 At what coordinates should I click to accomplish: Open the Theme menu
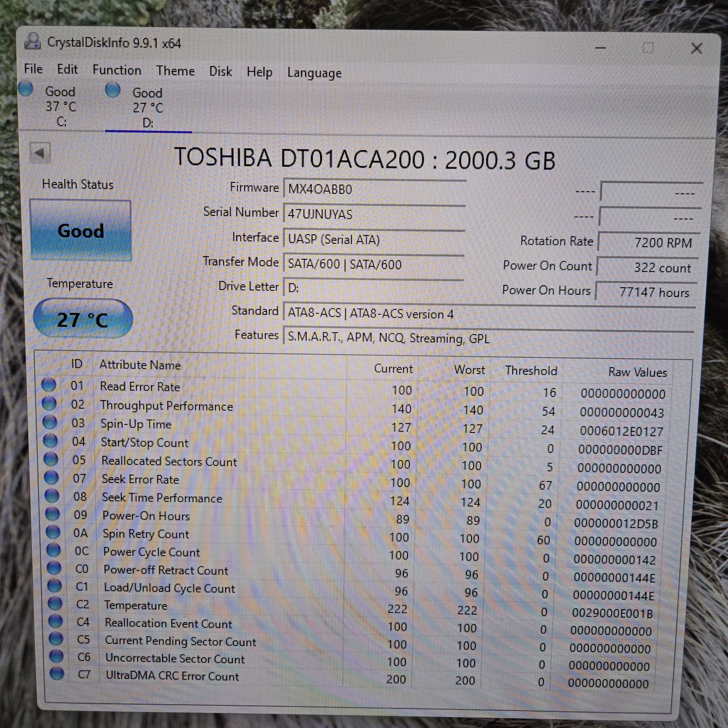175,71
